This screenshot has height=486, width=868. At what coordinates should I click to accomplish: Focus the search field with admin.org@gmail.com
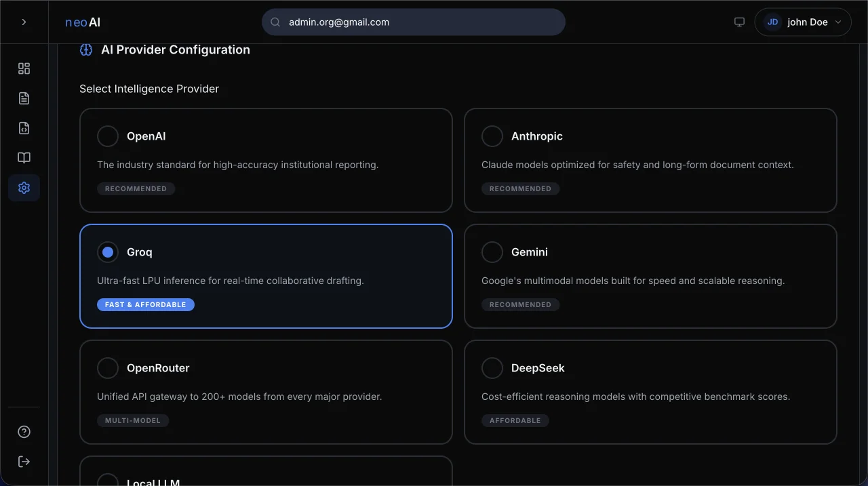tap(414, 22)
